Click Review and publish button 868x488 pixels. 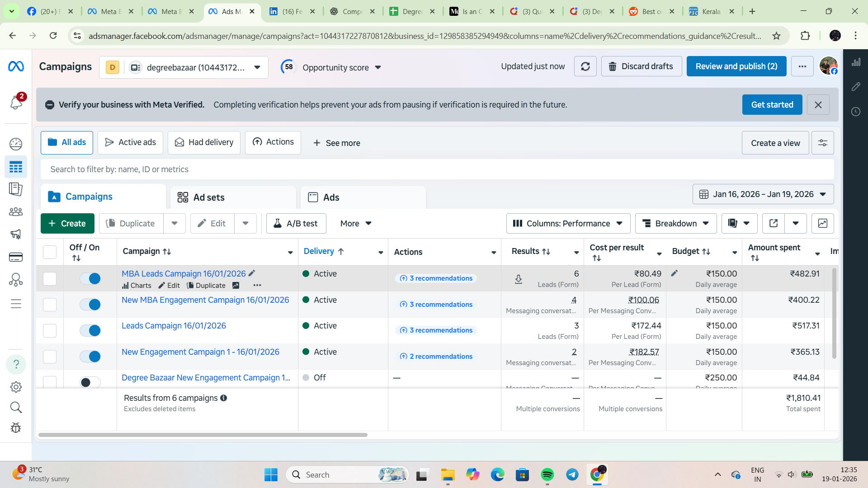[x=736, y=66]
